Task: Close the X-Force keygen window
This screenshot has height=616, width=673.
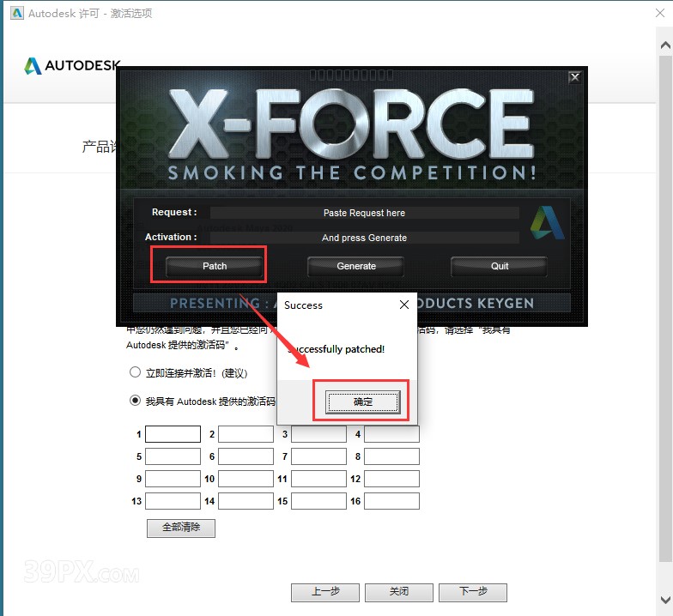Action: point(575,77)
